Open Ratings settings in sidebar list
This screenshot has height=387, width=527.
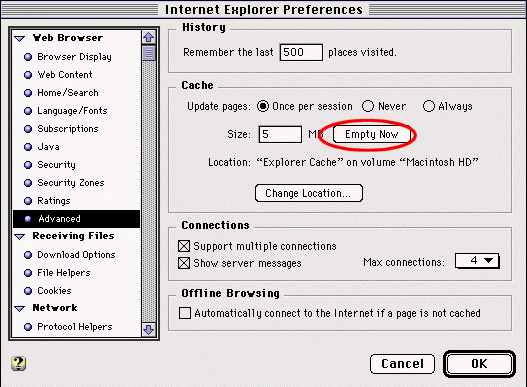[54, 201]
